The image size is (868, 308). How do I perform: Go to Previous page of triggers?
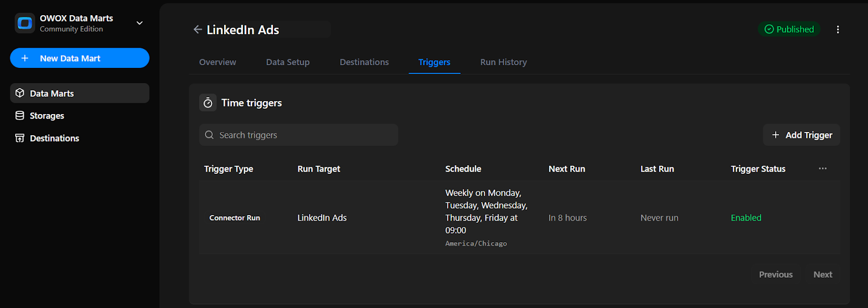pos(776,274)
